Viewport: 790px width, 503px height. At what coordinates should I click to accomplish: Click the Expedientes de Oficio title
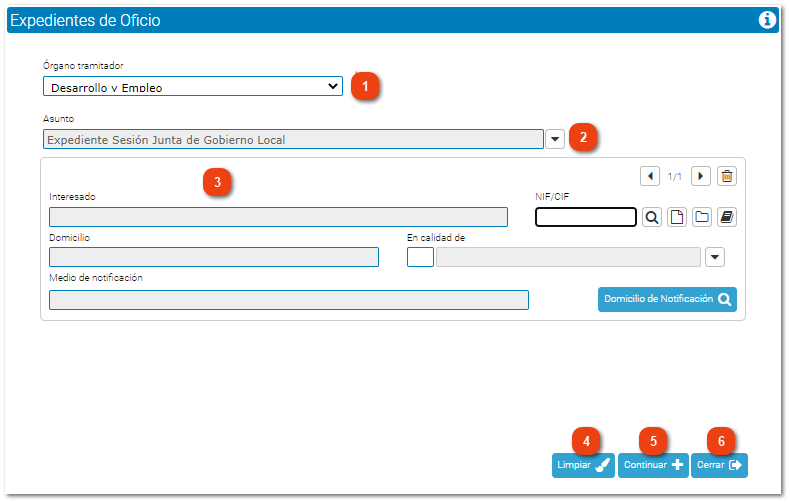(x=85, y=20)
